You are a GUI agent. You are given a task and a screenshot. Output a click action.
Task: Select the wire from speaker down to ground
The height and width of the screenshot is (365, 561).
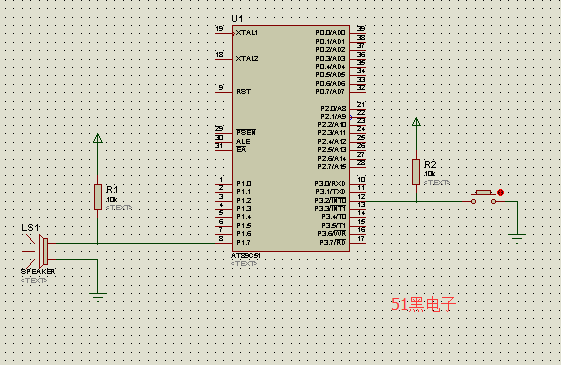click(x=98, y=276)
